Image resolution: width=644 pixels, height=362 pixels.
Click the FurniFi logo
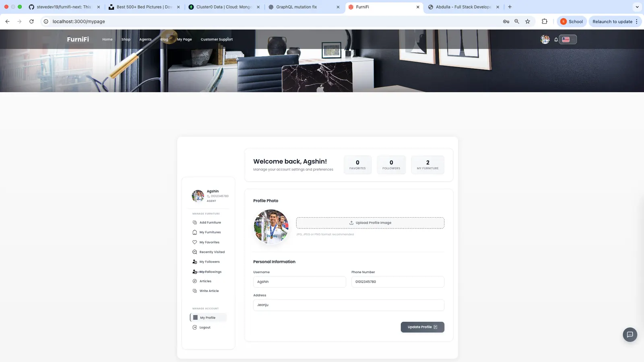[x=78, y=39]
